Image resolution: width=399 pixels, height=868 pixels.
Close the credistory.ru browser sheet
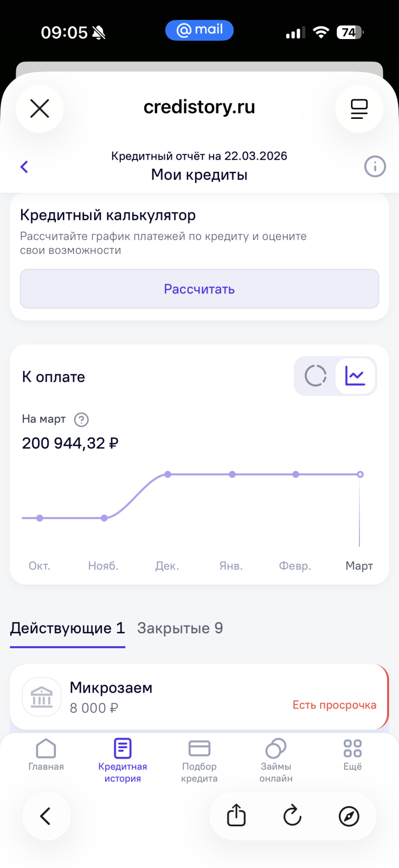pos(40,108)
